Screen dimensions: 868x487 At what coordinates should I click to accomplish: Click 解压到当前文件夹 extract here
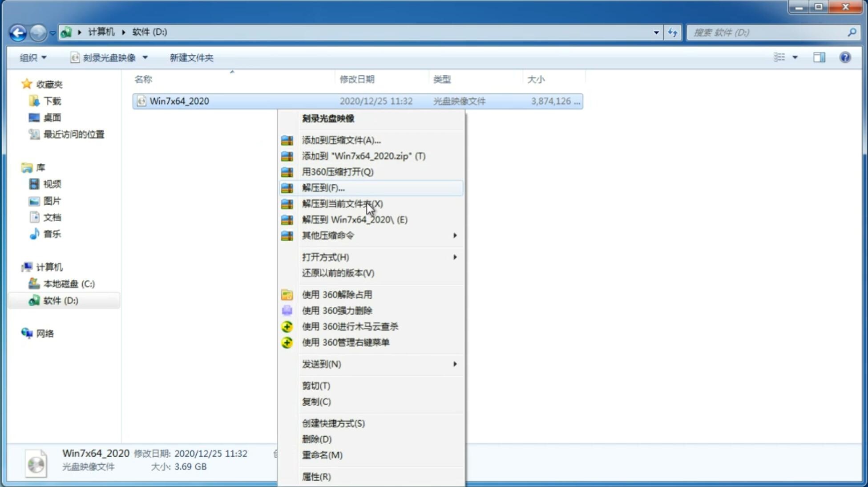[343, 203]
